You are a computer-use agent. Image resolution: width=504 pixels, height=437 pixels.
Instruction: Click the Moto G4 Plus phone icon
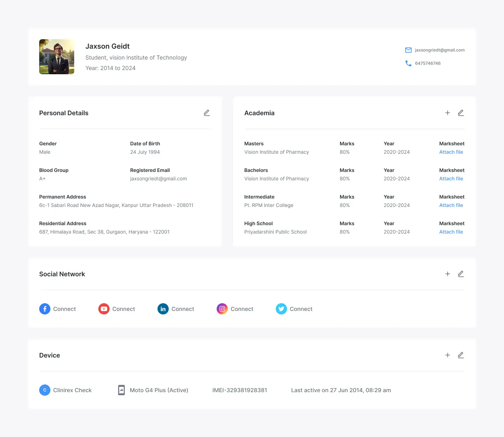point(121,390)
